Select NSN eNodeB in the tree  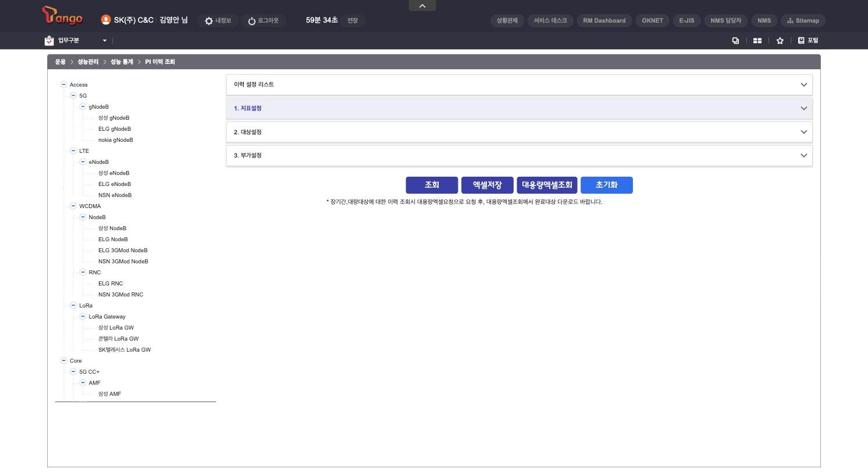coord(115,195)
